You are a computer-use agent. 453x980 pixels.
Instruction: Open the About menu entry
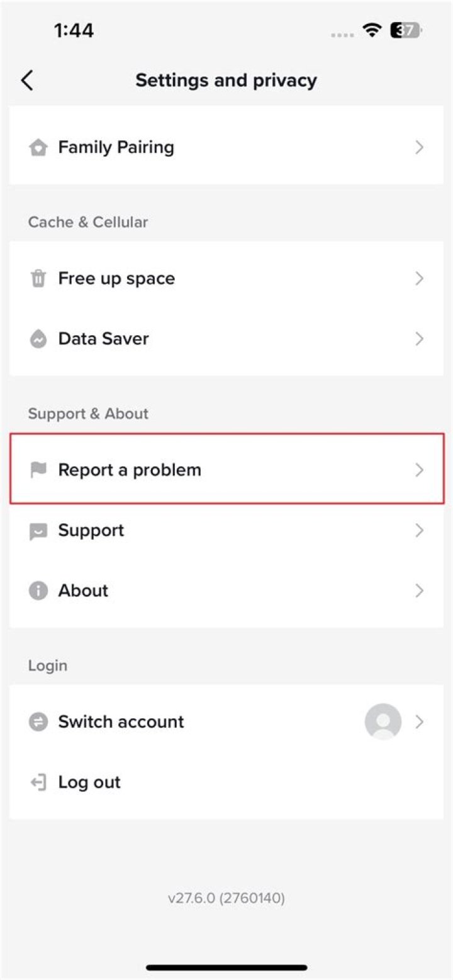tap(82, 591)
